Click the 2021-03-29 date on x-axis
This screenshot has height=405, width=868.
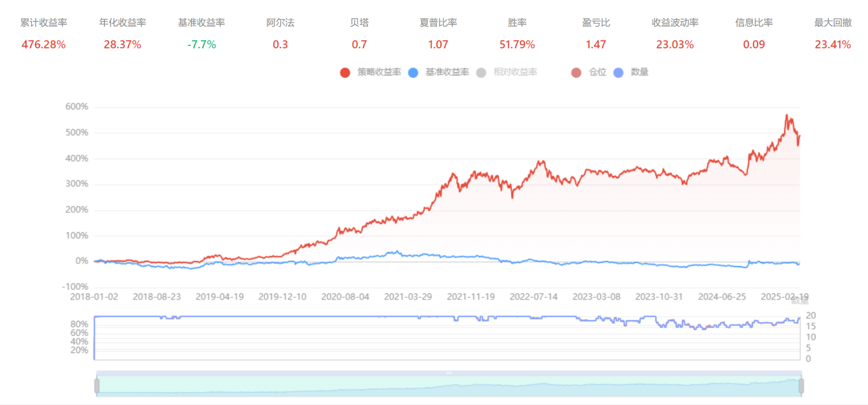(x=408, y=297)
